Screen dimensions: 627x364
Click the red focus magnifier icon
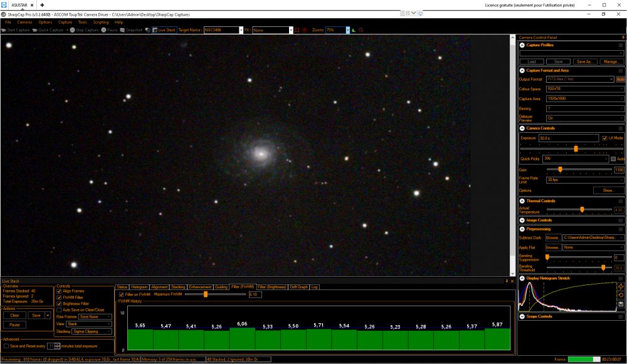coord(361,30)
